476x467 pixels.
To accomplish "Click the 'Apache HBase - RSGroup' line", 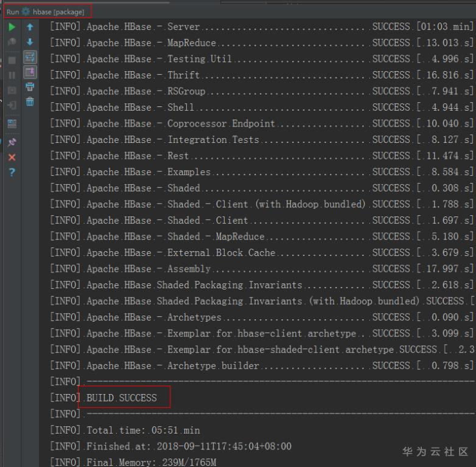I will coord(262,91).
